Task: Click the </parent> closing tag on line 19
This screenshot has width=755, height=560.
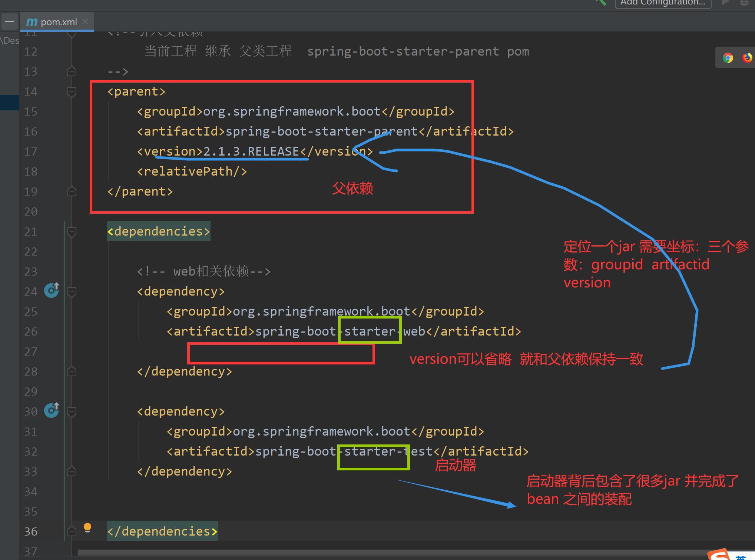Action: click(140, 191)
